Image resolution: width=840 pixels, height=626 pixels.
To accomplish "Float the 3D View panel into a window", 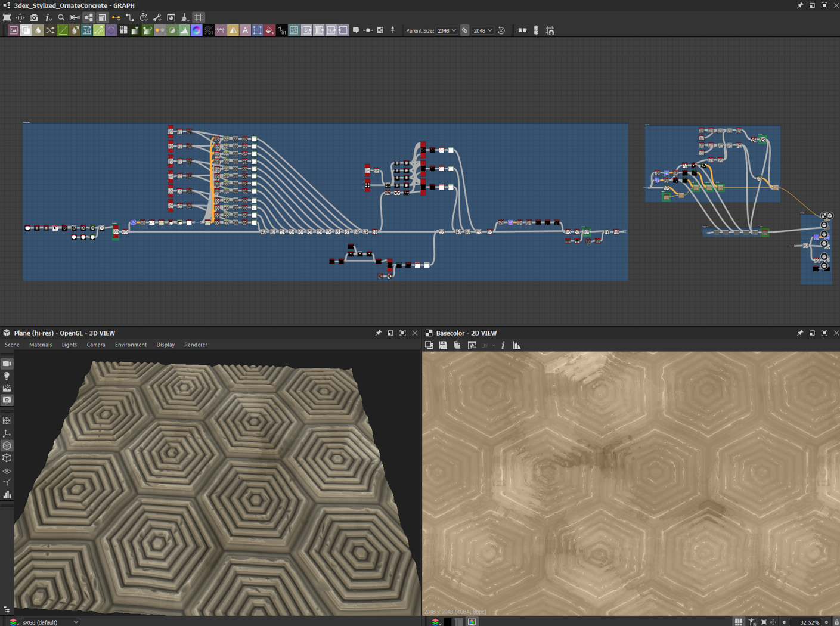I will (x=390, y=333).
